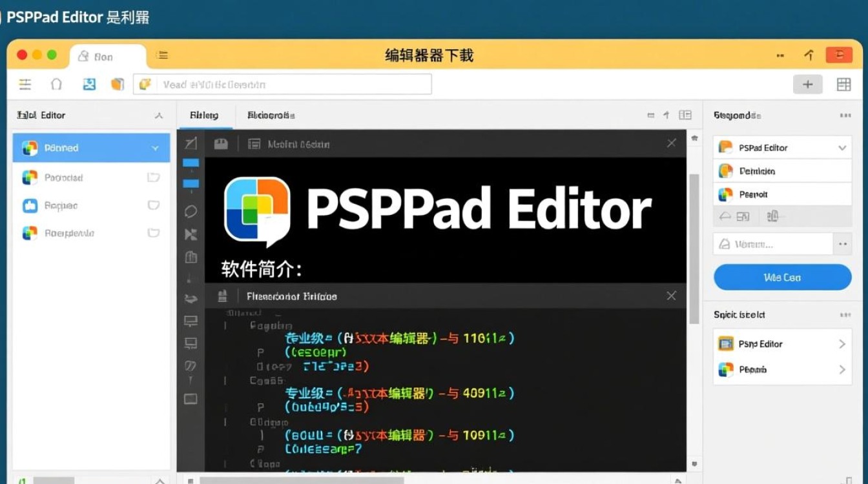Select the lasso-shaped tool in left vertical toolbar
868x484 pixels.
pos(190,211)
